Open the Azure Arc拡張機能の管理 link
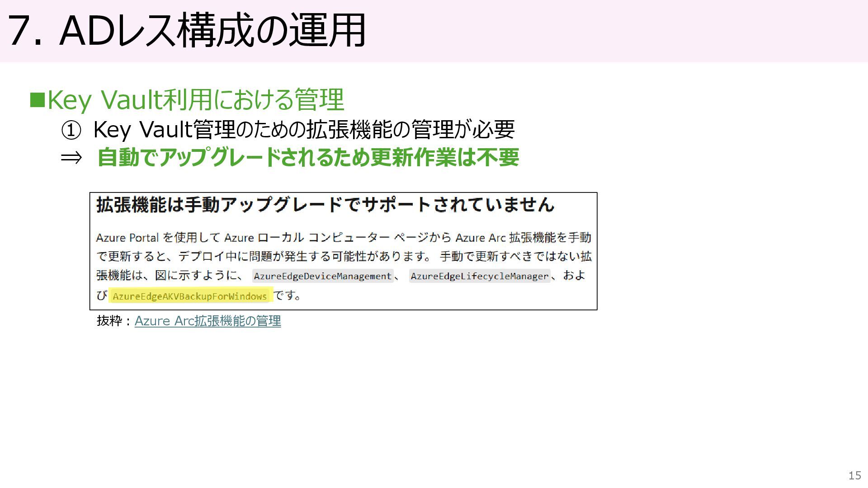Viewport: 868px width, 488px height. click(x=208, y=321)
